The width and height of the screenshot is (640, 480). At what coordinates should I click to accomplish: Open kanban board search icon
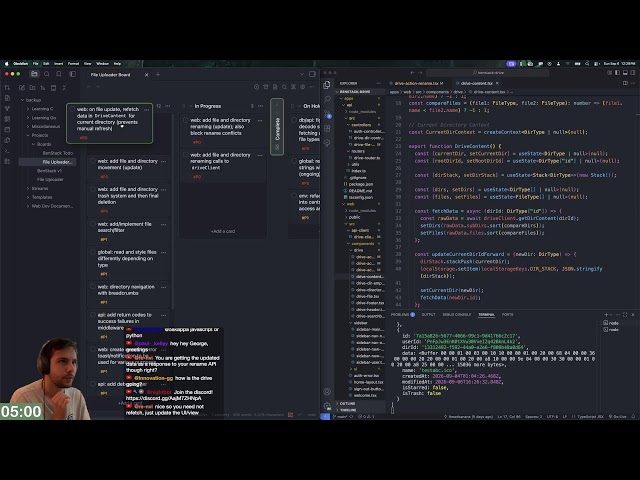284,87
